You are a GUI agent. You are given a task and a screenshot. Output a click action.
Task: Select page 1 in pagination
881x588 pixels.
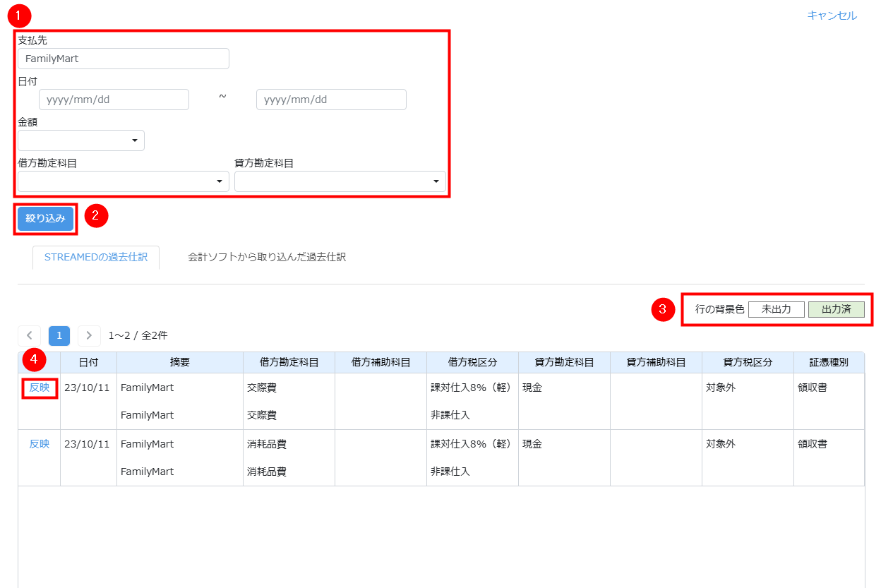click(x=59, y=335)
